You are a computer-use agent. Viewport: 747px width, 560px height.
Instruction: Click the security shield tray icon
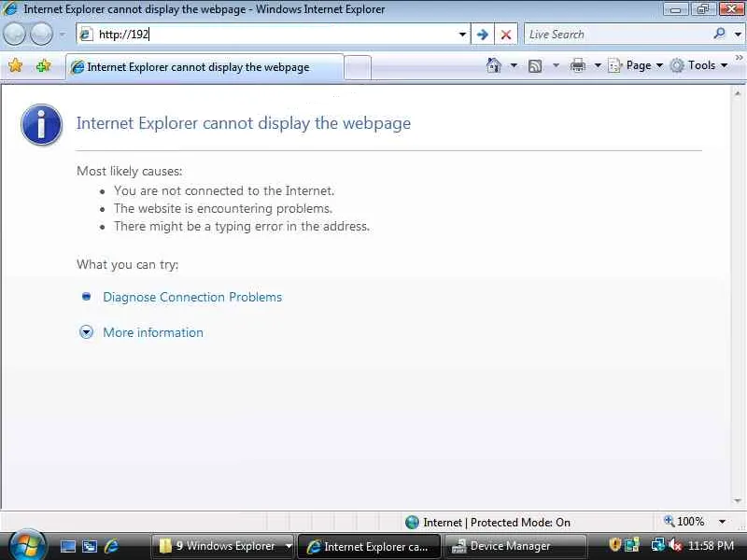pyautogui.click(x=615, y=545)
